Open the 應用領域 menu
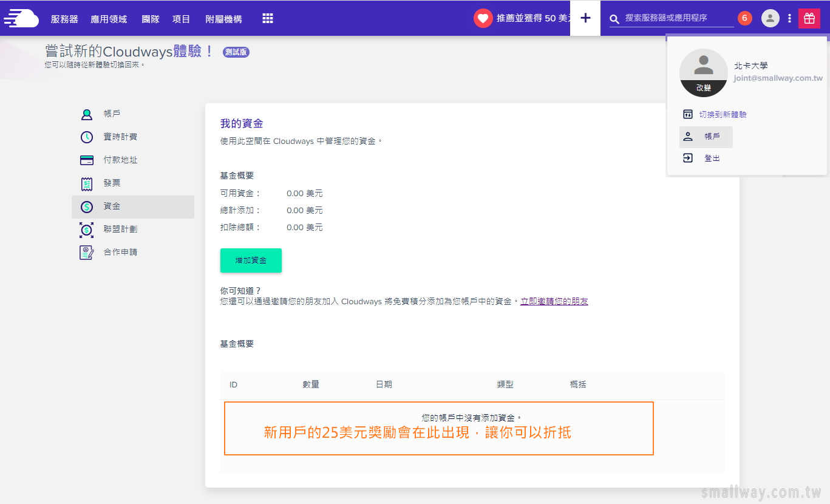The width and height of the screenshot is (830, 504). click(109, 19)
